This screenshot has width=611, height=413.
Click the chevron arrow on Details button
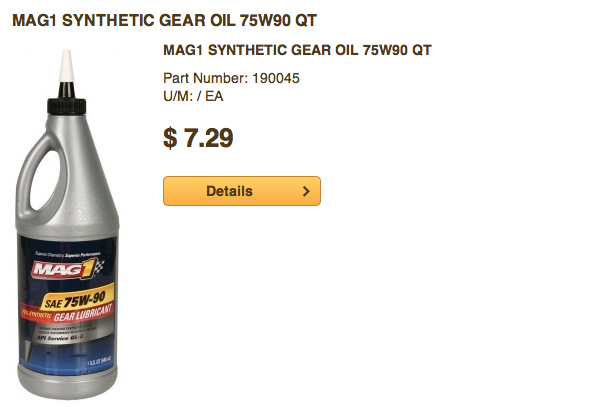coord(306,191)
